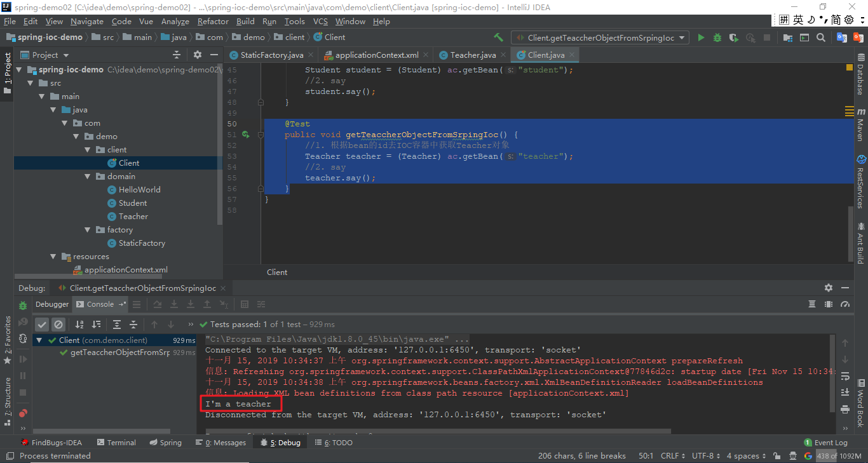
Task: Click the run gutter icon on line 51
Action: 246,135
